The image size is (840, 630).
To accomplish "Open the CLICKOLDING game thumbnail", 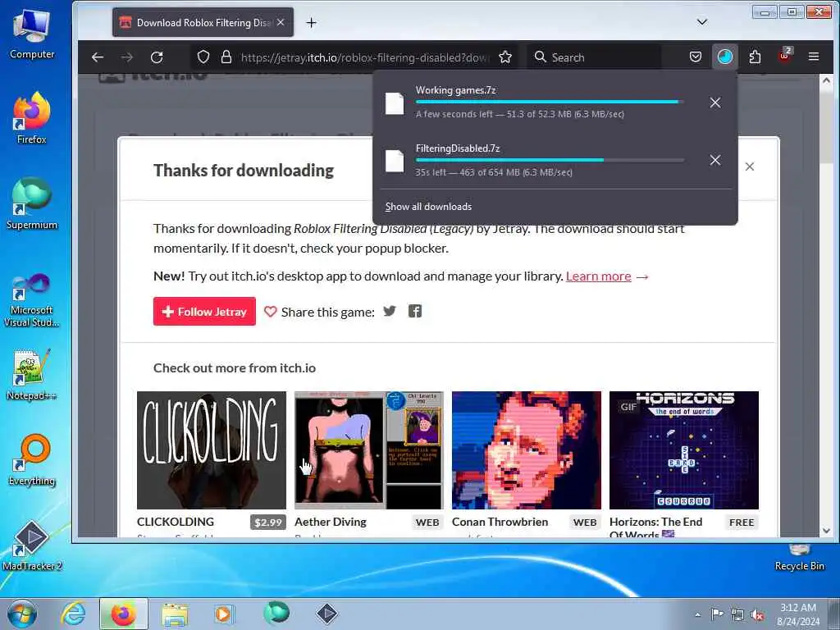I will 212,450.
